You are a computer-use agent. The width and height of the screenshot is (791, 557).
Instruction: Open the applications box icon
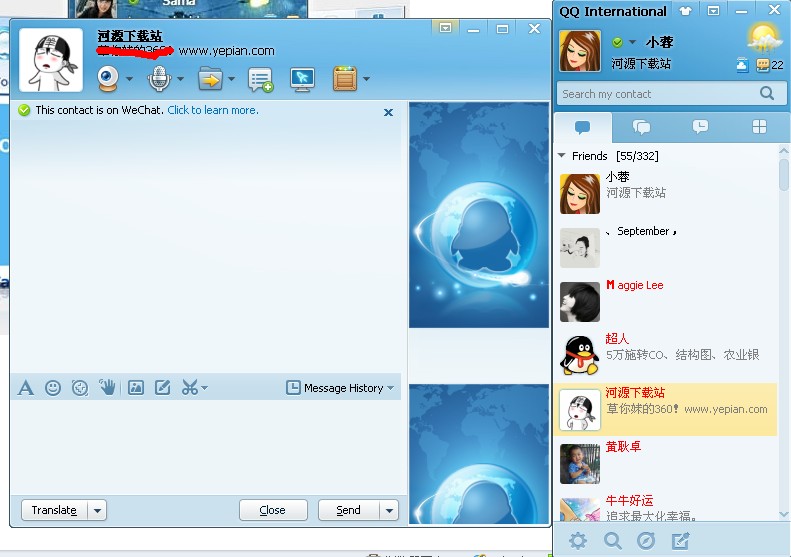345,79
